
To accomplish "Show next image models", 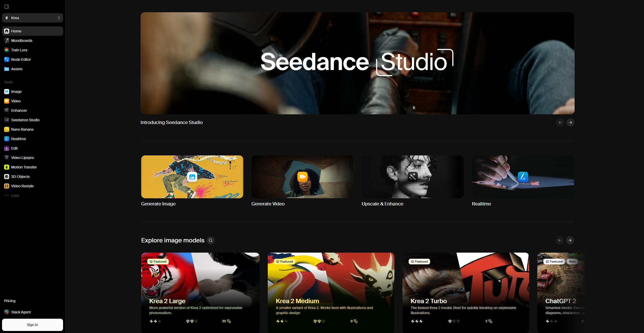I will click(x=570, y=240).
